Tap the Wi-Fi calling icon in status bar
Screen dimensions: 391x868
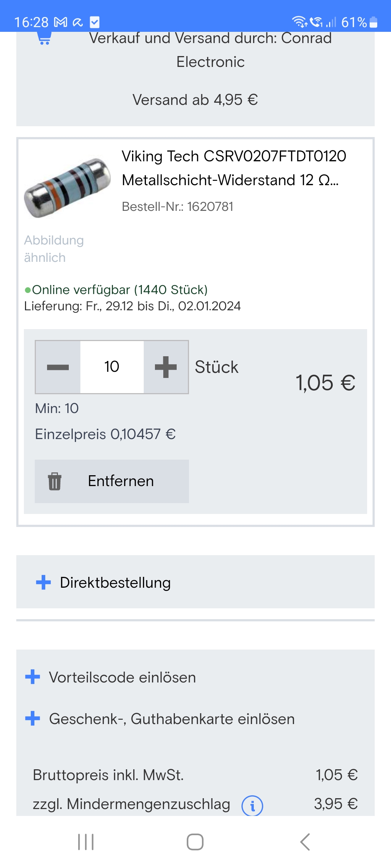click(316, 22)
